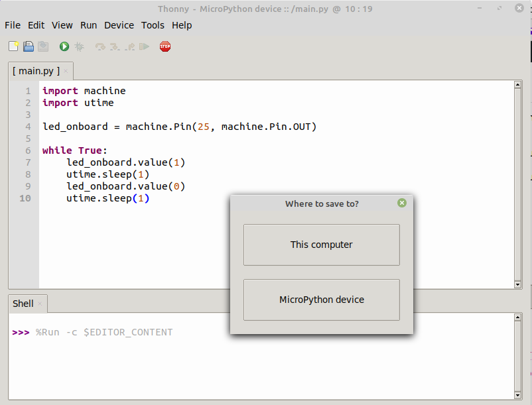Click the utime.sleep(1) call on line 8
Viewport: 532px width, 405px height.
coord(107,174)
